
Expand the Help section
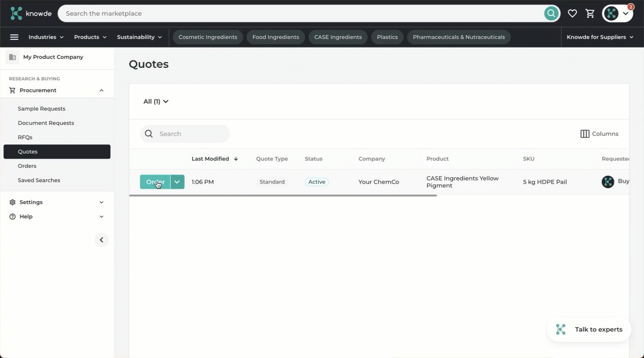102,217
